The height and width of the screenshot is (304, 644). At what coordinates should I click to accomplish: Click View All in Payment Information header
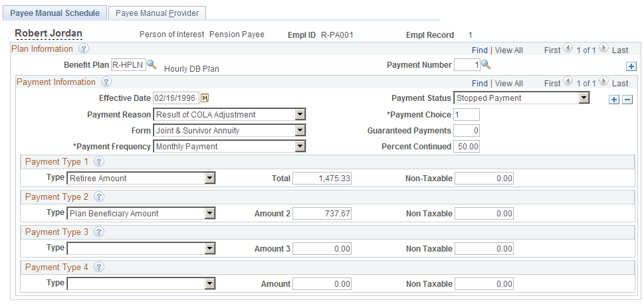(x=509, y=83)
